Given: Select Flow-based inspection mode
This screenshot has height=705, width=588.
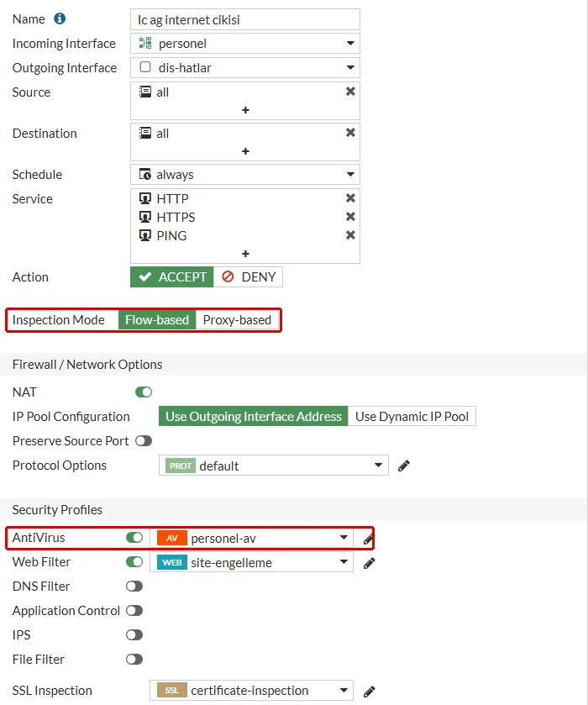Looking at the screenshot, I should pos(157,319).
